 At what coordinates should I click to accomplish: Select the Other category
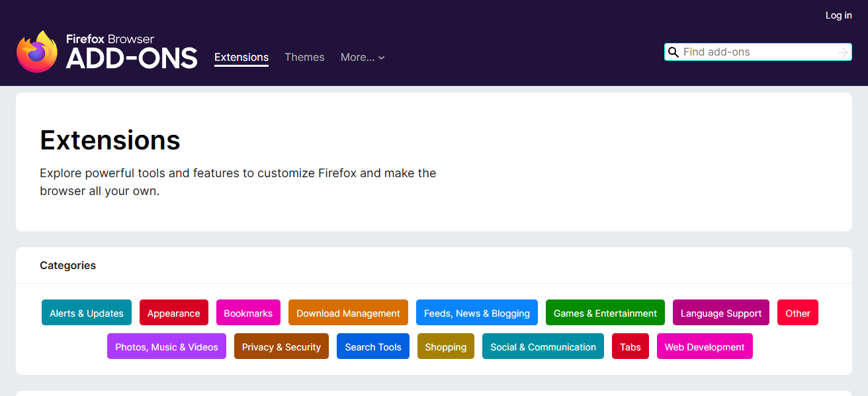point(798,313)
